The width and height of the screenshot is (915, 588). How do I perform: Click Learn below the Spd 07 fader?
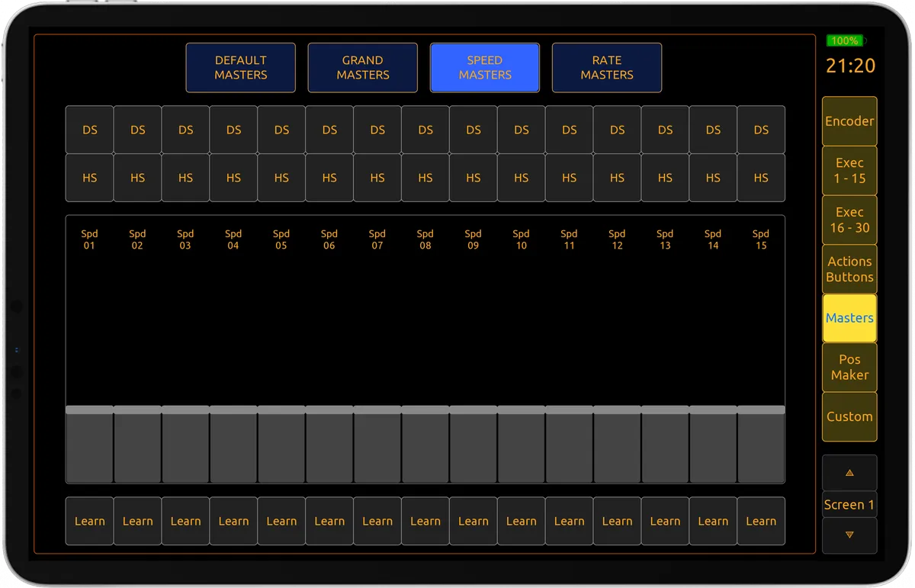tap(378, 522)
